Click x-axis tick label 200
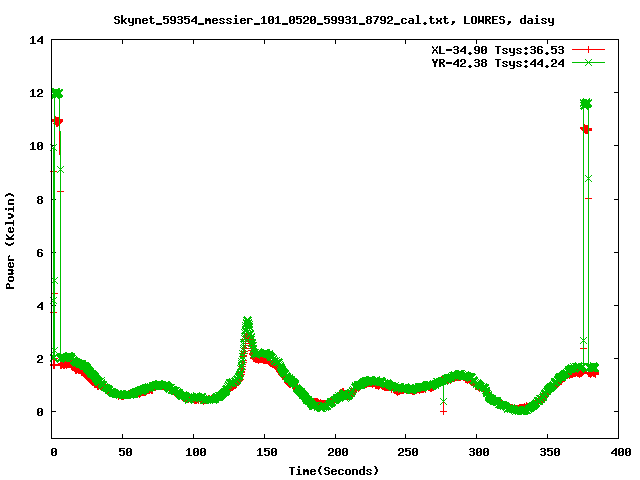This screenshot has height=480, width=640. [x=338, y=452]
